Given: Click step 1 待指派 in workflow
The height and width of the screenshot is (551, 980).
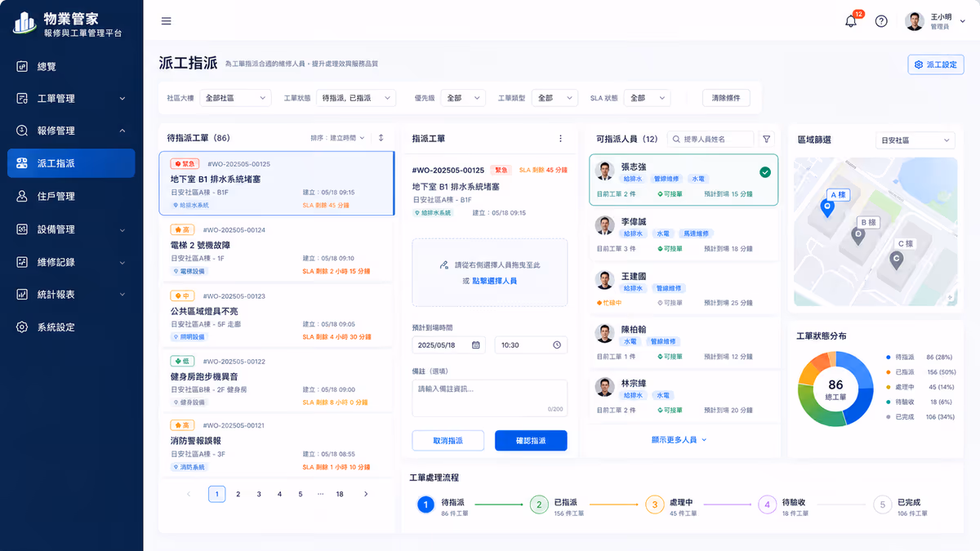Looking at the screenshot, I should click(x=425, y=505).
